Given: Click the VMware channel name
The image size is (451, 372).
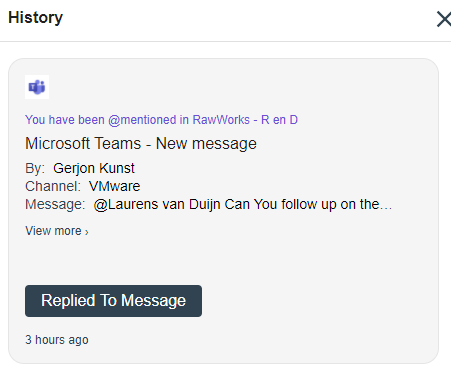Looking at the screenshot, I should pyautogui.click(x=114, y=186).
